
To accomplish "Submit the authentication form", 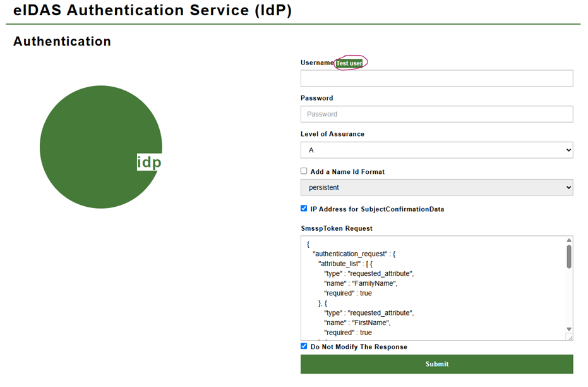I will pyautogui.click(x=436, y=364).
